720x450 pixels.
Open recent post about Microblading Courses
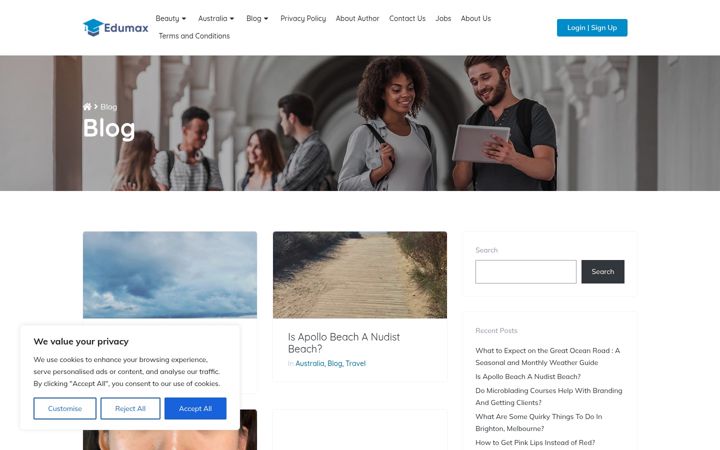pyautogui.click(x=549, y=396)
